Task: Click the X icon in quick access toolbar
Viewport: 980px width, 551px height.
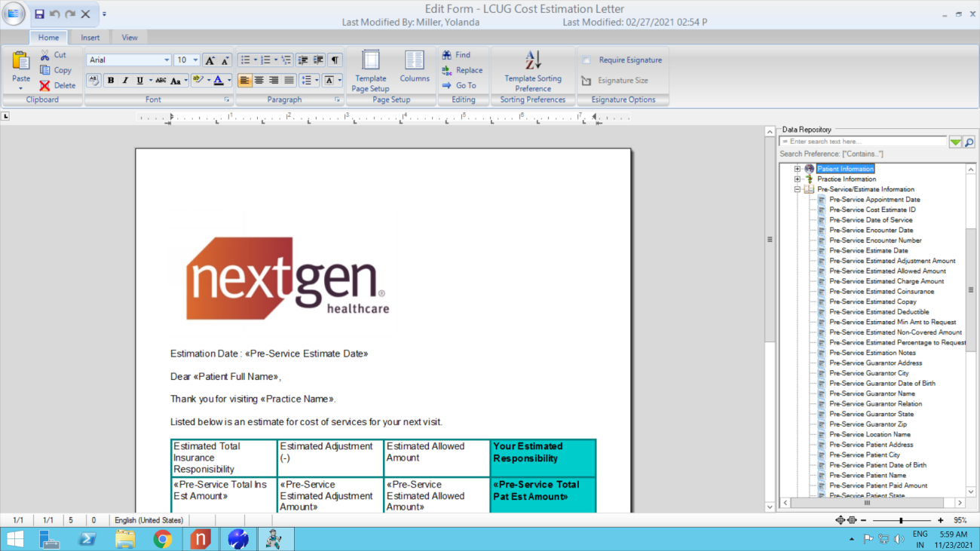Action: [86, 14]
